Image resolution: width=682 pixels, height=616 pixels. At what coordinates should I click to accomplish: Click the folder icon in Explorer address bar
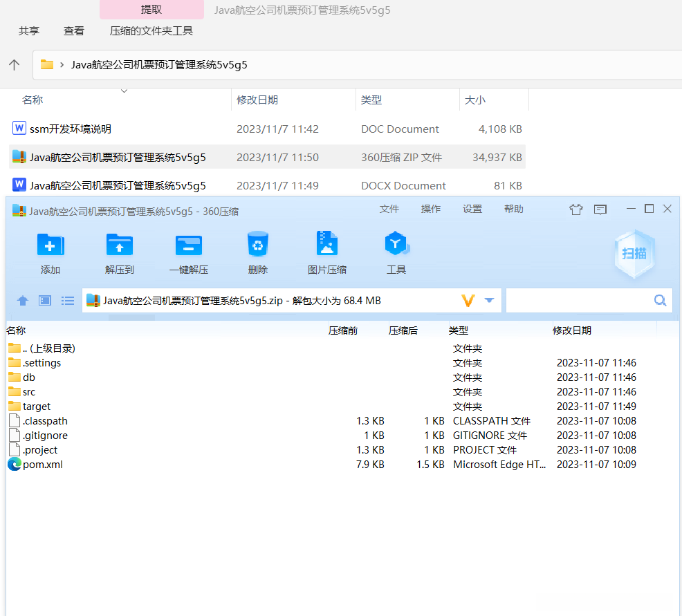point(46,65)
